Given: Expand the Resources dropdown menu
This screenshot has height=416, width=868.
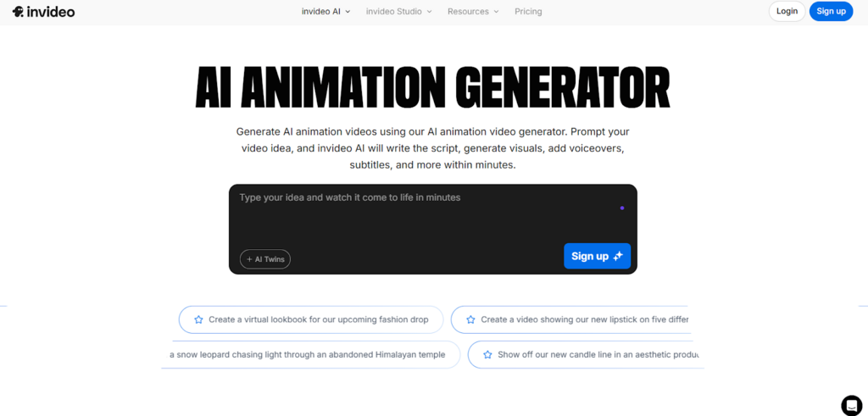Looking at the screenshot, I should pyautogui.click(x=473, y=11).
